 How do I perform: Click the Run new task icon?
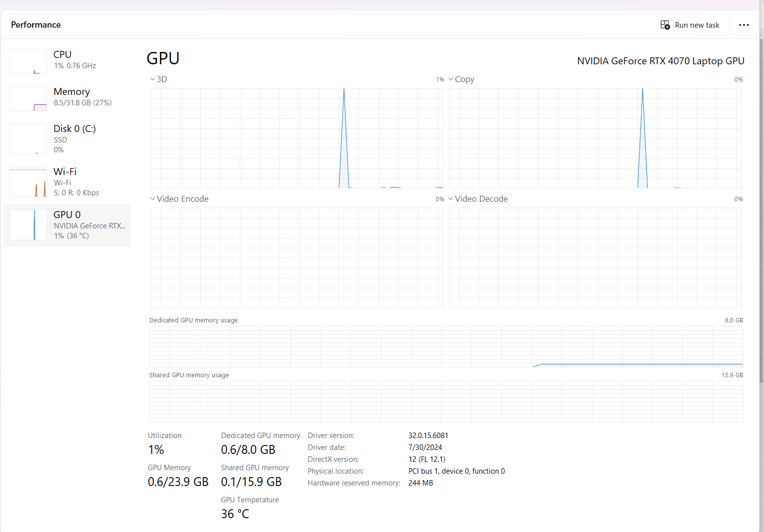click(x=665, y=25)
